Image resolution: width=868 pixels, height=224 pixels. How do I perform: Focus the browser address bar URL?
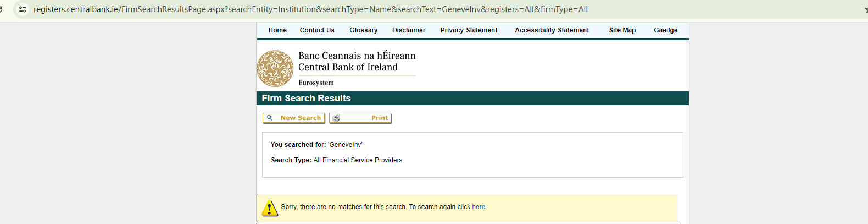(310, 9)
